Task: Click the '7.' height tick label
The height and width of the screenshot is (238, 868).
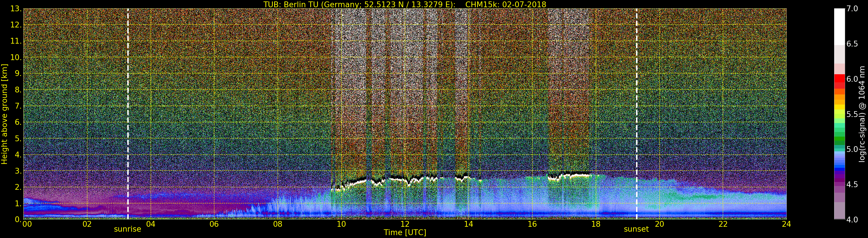Action: (18, 106)
